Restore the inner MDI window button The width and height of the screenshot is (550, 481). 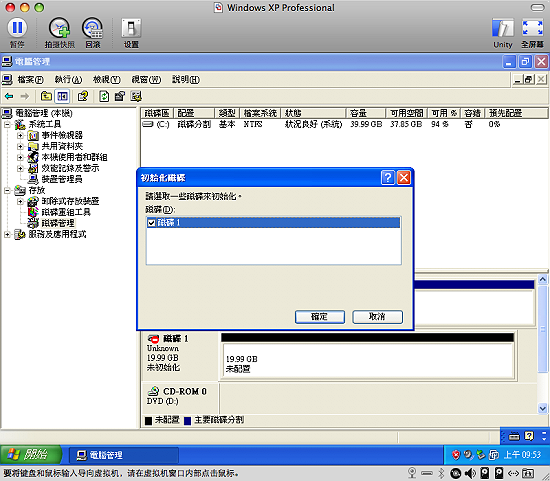click(529, 80)
